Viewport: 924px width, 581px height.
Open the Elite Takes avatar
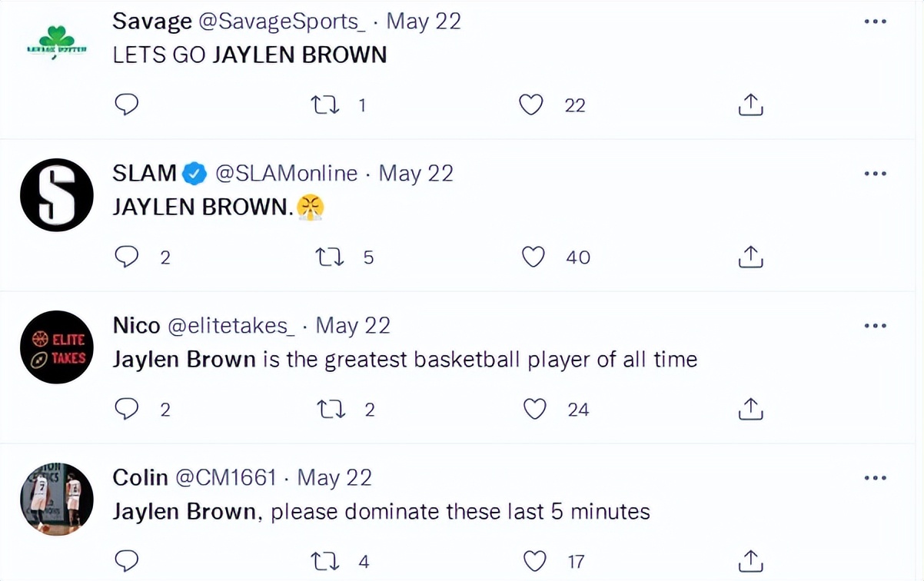(56, 347)
